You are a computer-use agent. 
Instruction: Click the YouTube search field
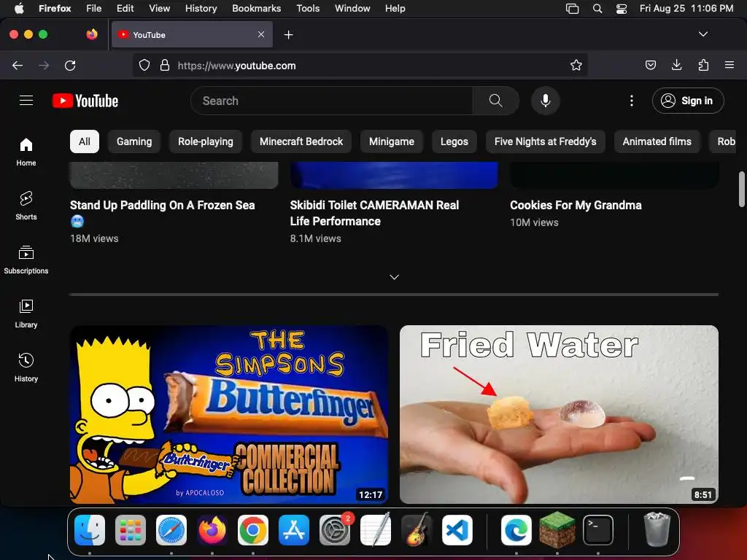pos(332,101)
